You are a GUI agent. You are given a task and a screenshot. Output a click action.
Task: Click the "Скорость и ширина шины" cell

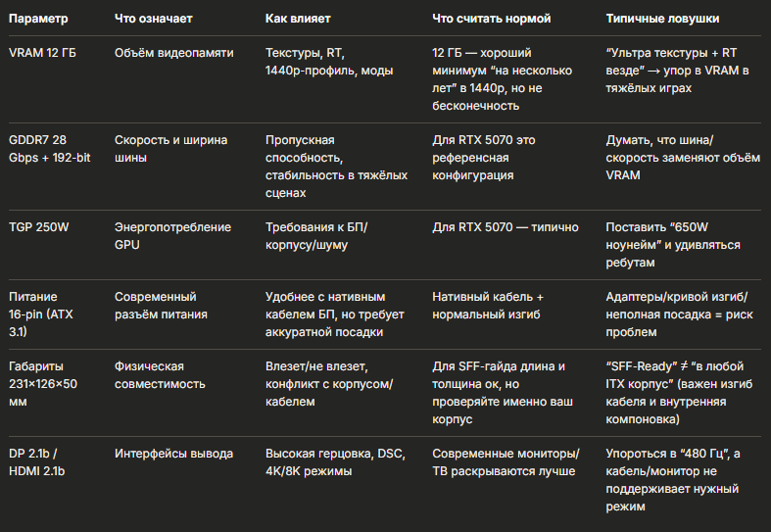click(x=171, y=149)
